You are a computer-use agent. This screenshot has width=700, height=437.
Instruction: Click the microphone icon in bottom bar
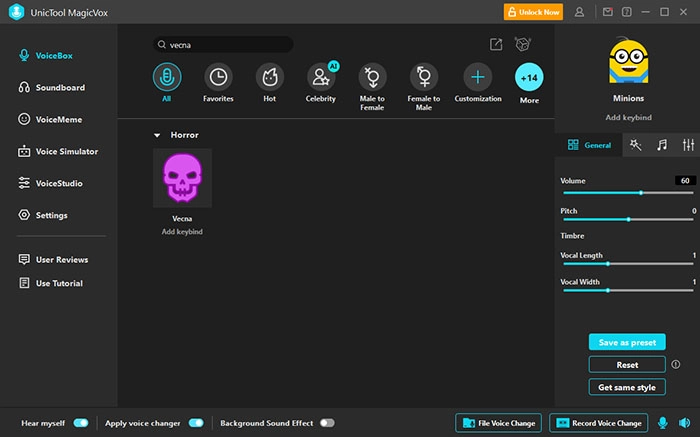coord(663,423)
